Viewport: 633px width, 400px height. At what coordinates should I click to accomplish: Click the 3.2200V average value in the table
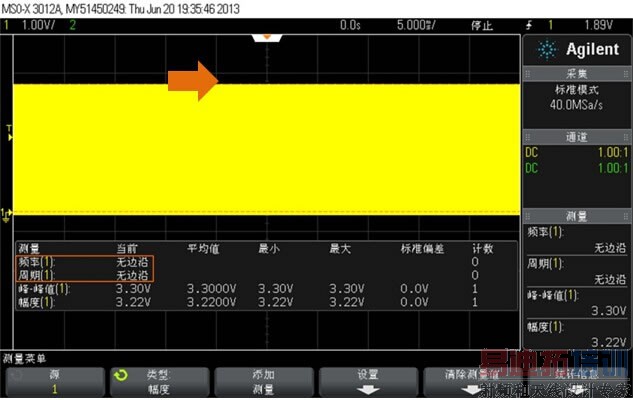point(211,302)
